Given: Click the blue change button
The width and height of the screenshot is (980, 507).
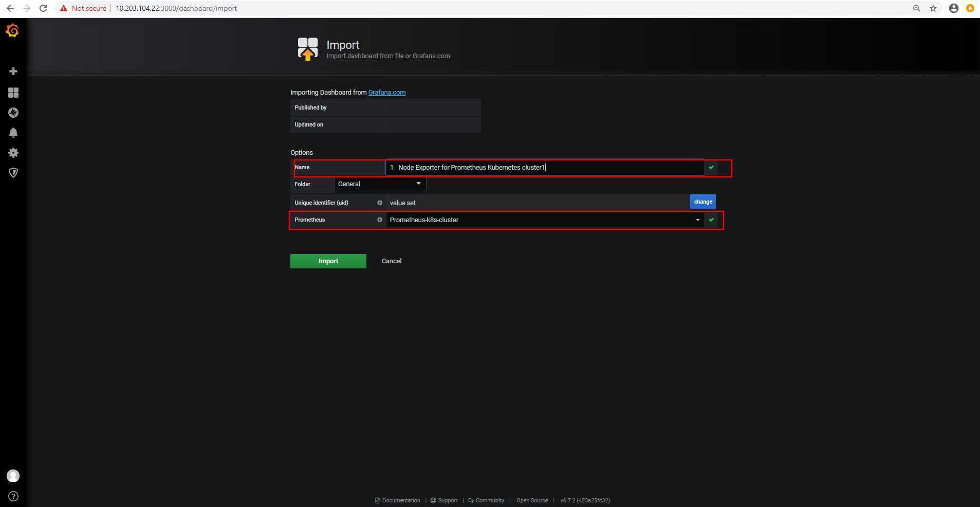Looking at the screenshot, I should point(703,202).
